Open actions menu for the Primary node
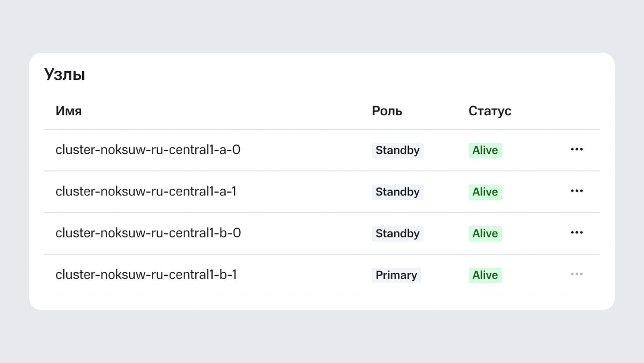Screen dimensions: 644x363 click(x=577, y=274)
